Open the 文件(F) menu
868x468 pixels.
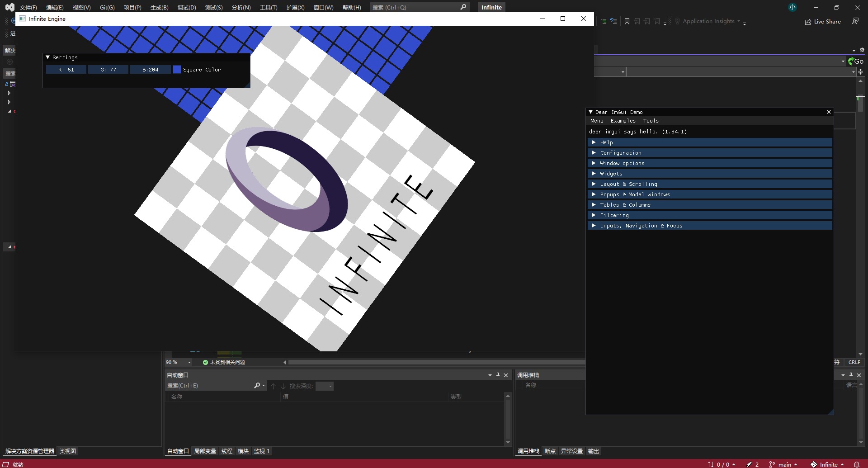click(x=28, y=7)
